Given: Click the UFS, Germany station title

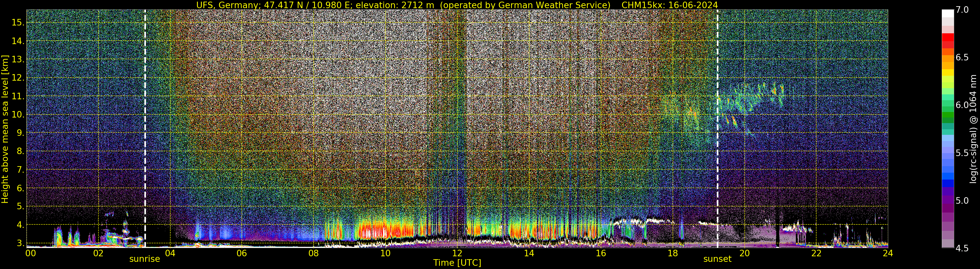Looking at the screenshot, I should pyautogui.click(x=228, y=5).
